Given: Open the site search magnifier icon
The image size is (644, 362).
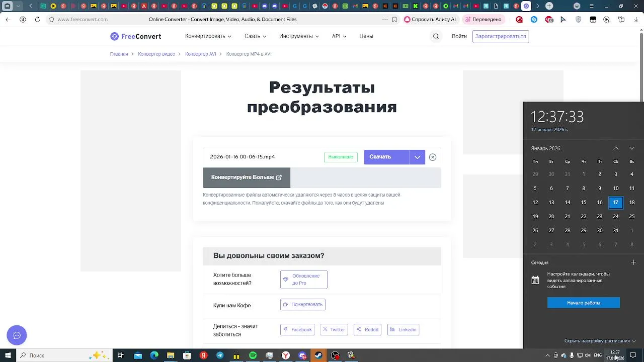Looking at the screenshot, I should (436, 36).
